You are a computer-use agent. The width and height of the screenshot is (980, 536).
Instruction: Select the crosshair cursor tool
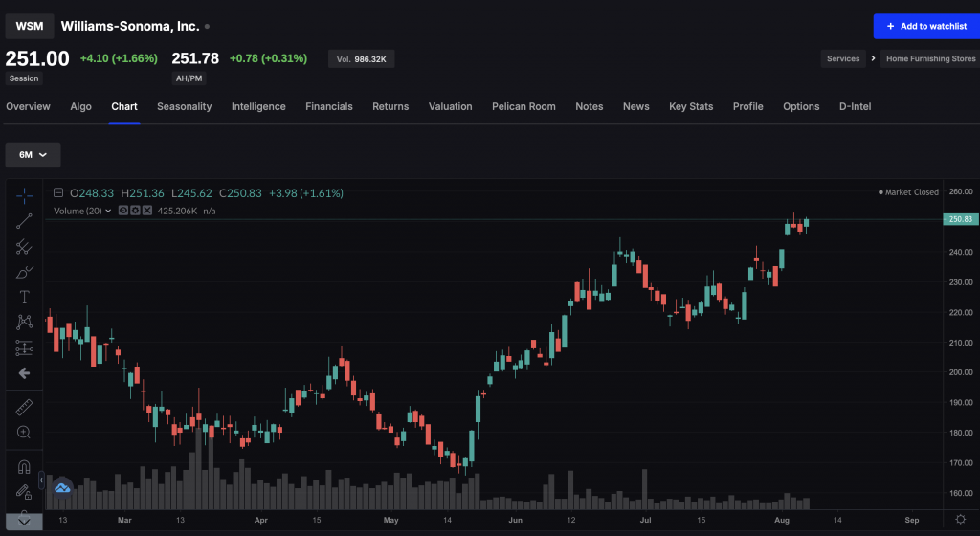(24, 196)
